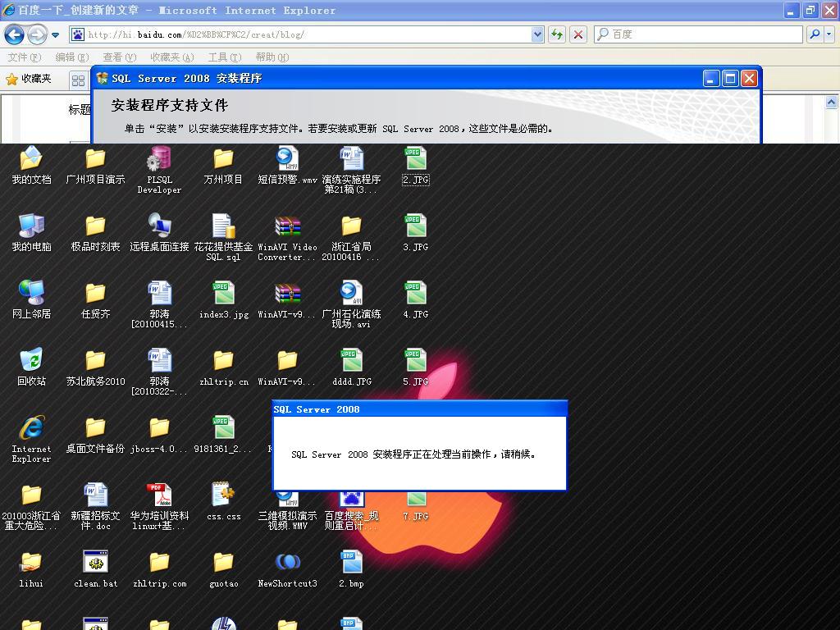Open the 查看 menu

point(119,57)
